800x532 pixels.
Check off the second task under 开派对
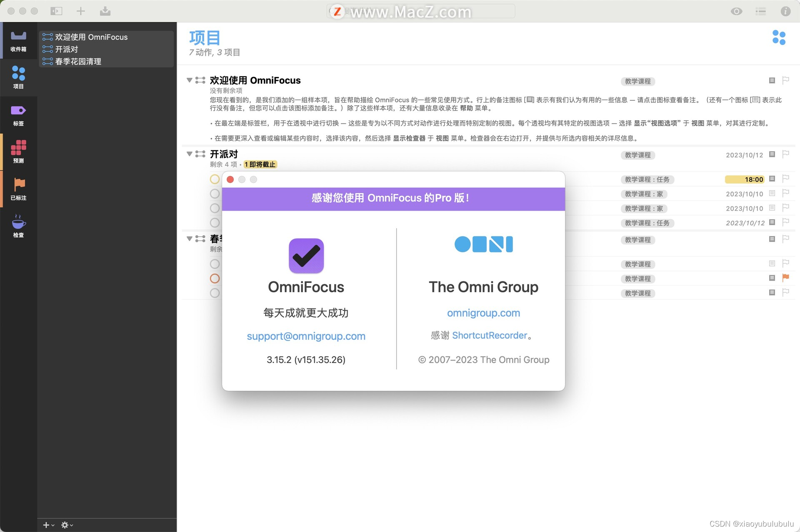[215, 194]
